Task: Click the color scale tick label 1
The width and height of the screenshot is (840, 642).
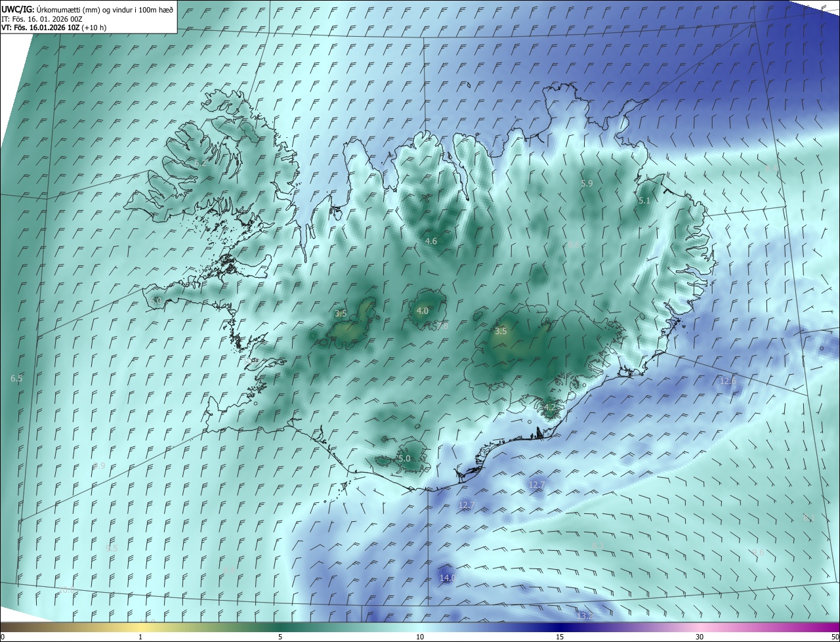Action: (x=140, y=637)
